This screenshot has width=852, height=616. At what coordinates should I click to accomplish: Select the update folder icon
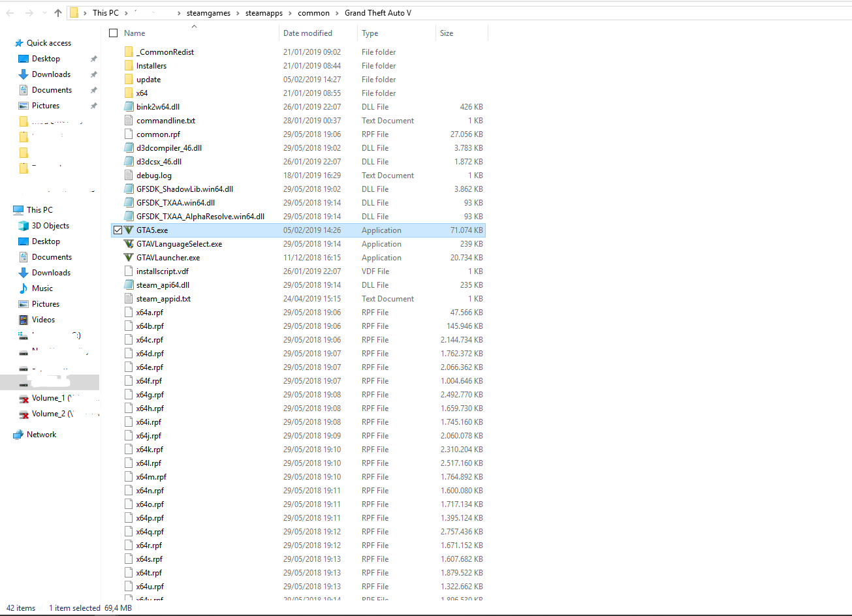[x=129, y=80]
